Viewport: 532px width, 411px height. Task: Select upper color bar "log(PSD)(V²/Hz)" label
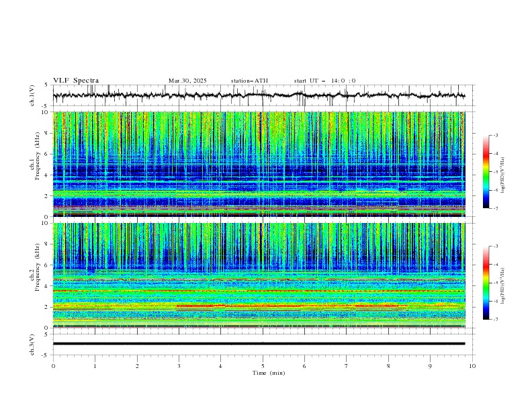pos(502,175)
